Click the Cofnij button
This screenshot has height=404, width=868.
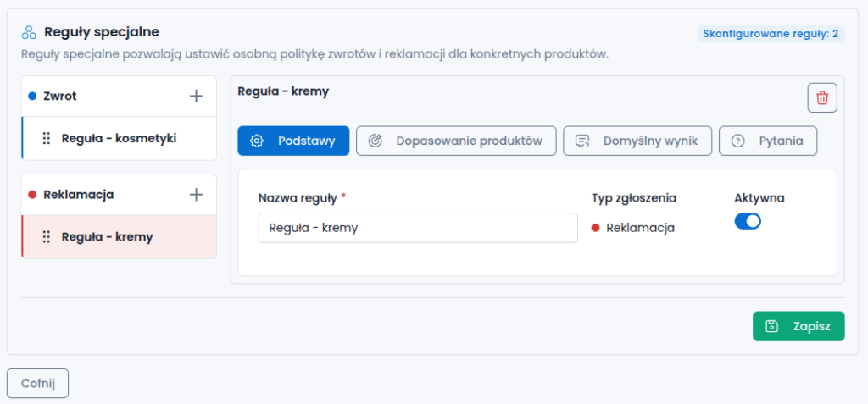click(37, 384)
